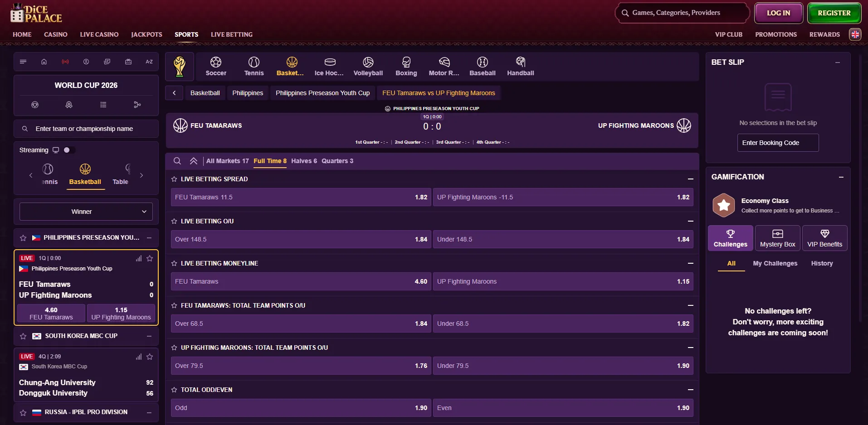Collapse the South Korea MBC Cup league

(x=149, y=336)
